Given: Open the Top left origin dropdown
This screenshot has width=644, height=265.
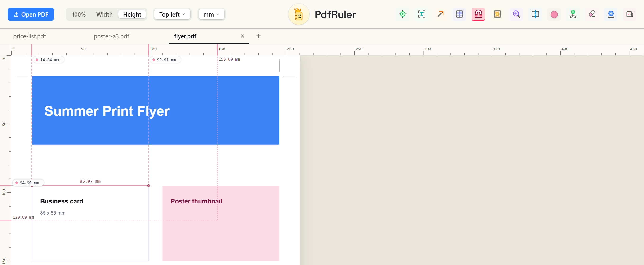Looking at the screenshot, I should click(172, 14).
